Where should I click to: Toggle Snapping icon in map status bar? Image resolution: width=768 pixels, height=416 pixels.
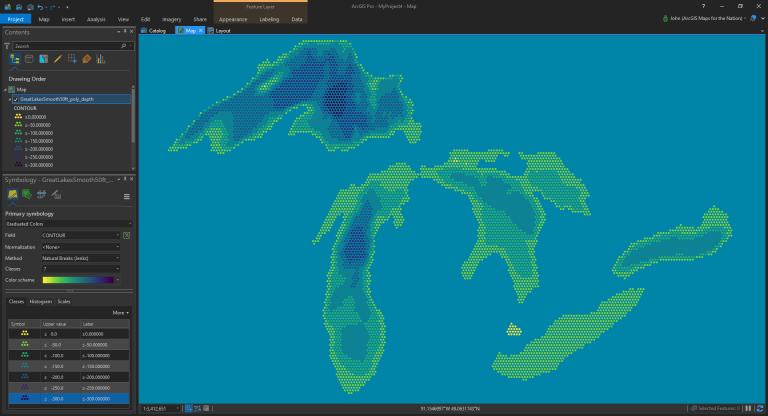(189, 408)
